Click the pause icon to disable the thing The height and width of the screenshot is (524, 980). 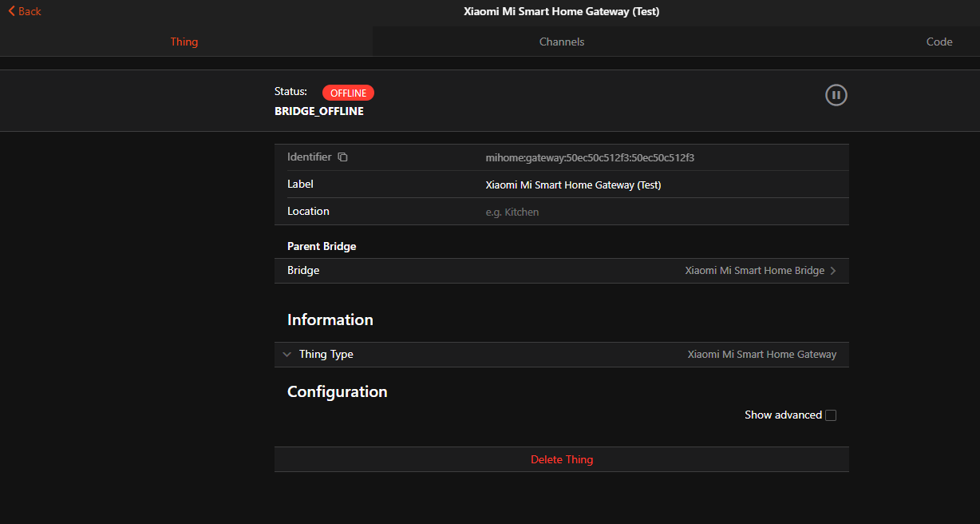pyautogui.click(x=836, y=95)
